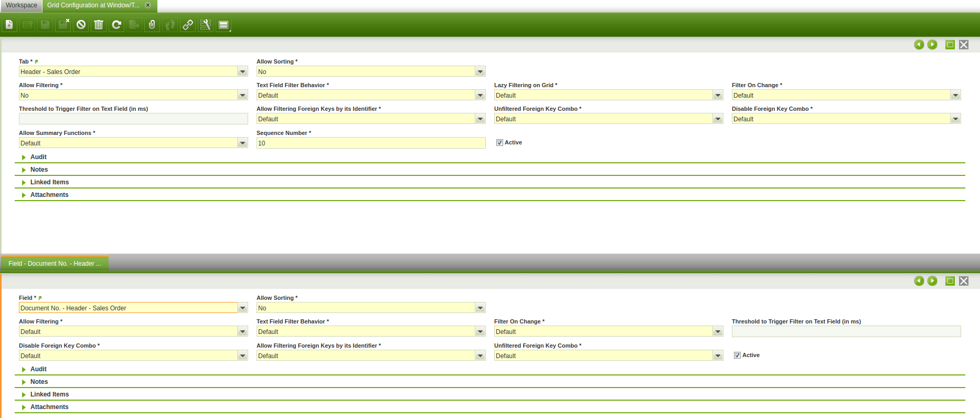Close the lower Field form with its X
Viewport: 980px width, 418px height.
[964, 281]
